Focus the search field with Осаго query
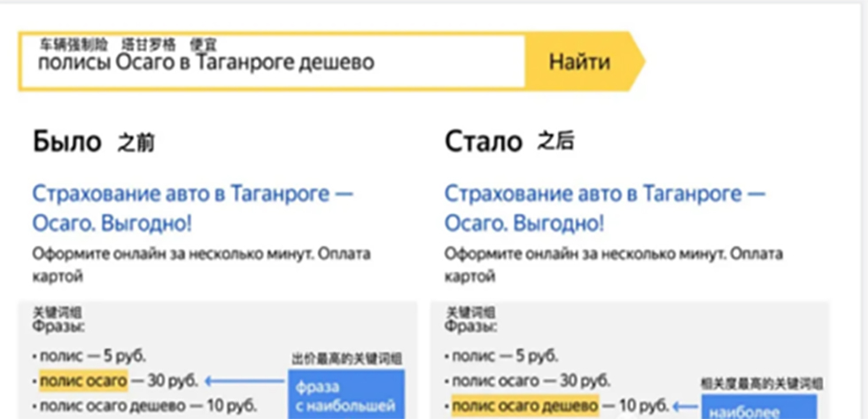This screenshot has height=419, width=868. click(x=266, y=62)
